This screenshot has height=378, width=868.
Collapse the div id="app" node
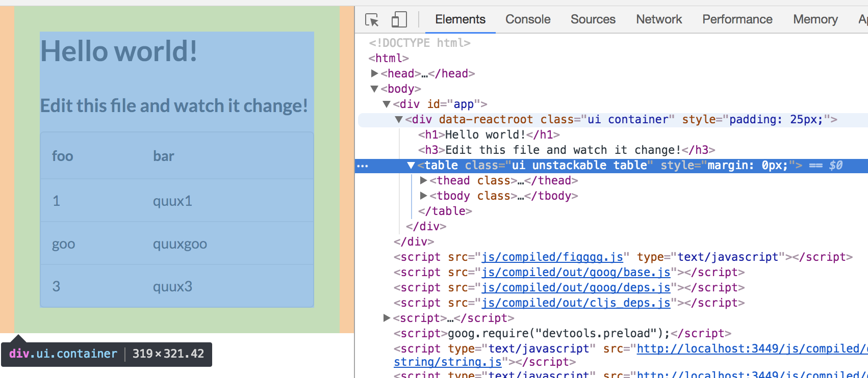coord(387,104)
